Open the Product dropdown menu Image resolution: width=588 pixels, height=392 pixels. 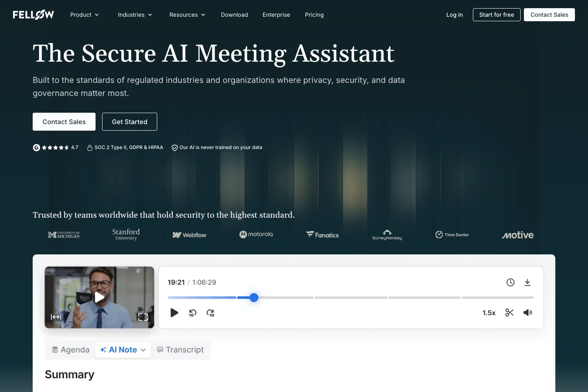pos(85,15)
